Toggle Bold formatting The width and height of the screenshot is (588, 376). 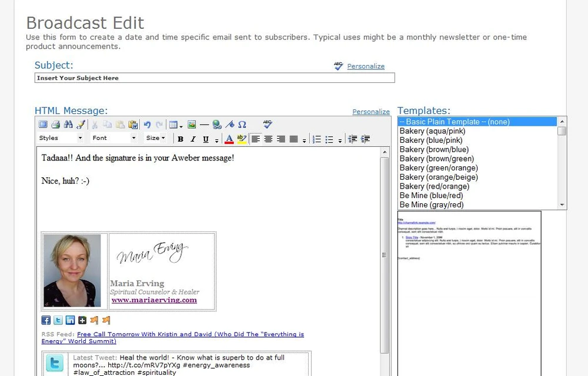pos(181,139)
